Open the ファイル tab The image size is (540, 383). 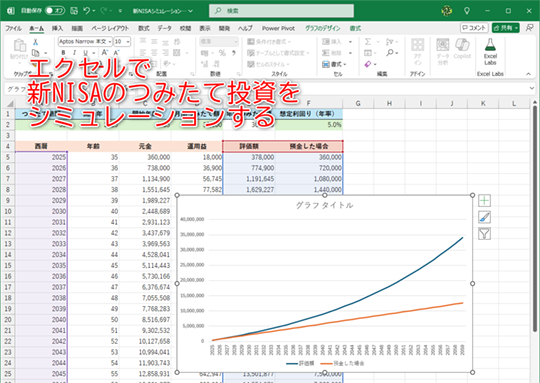click(13, 28)
